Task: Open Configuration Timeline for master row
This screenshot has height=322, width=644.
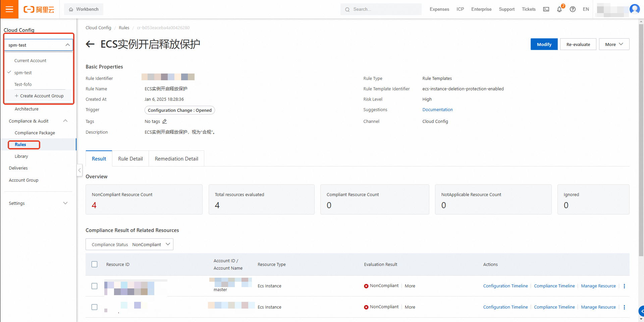Action: coord(505,286)
